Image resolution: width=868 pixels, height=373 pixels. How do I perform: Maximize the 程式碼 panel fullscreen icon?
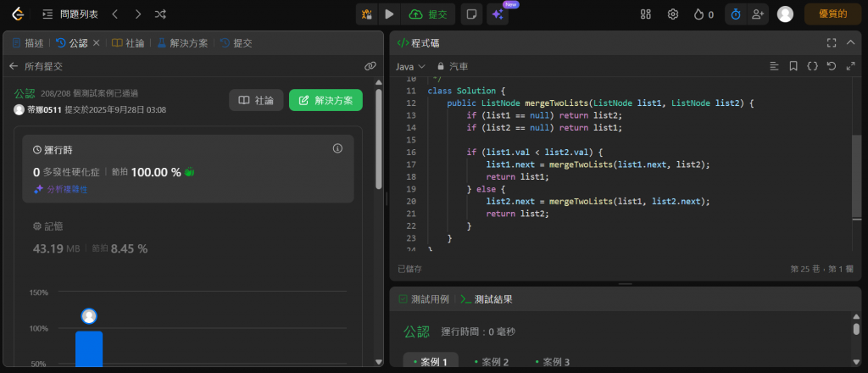point(832,43)
